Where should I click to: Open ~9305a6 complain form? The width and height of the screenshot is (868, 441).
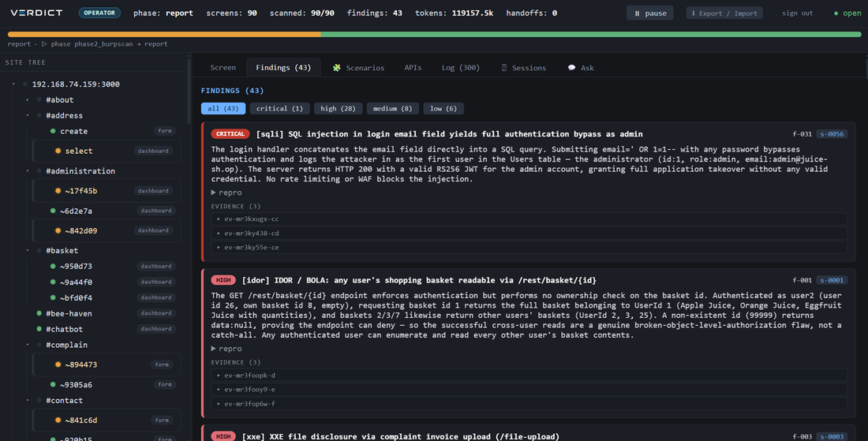(107, 384)
